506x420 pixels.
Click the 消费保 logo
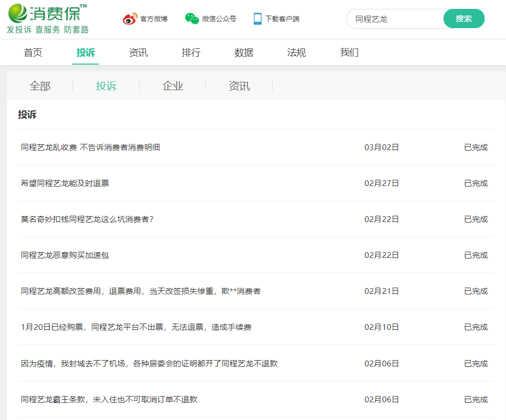click(47, 13)
